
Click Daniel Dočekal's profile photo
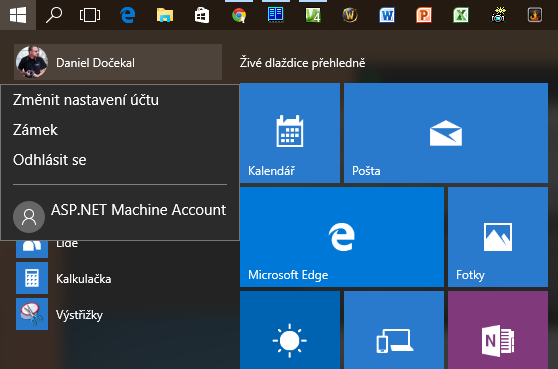[32, 62]
